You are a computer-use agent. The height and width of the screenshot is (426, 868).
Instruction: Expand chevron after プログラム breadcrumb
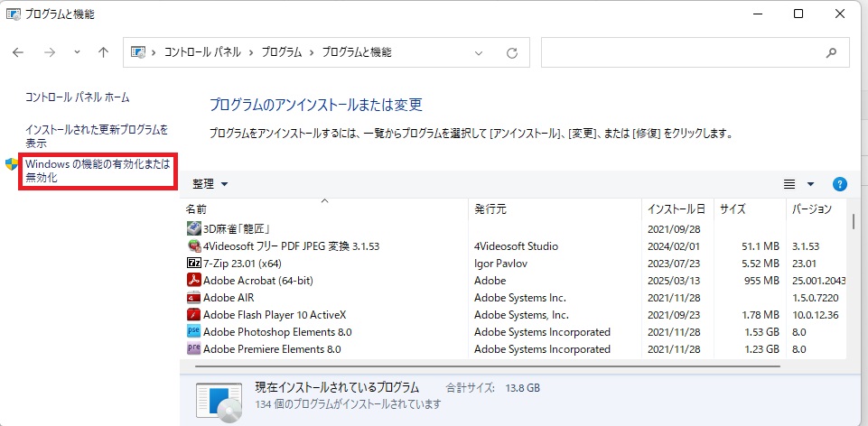click(x=312, y=53)
